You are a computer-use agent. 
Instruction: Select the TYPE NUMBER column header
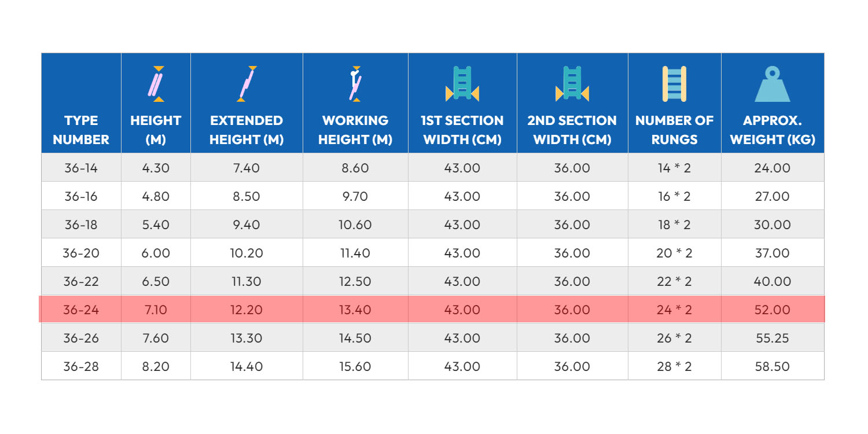click(81, 130)
